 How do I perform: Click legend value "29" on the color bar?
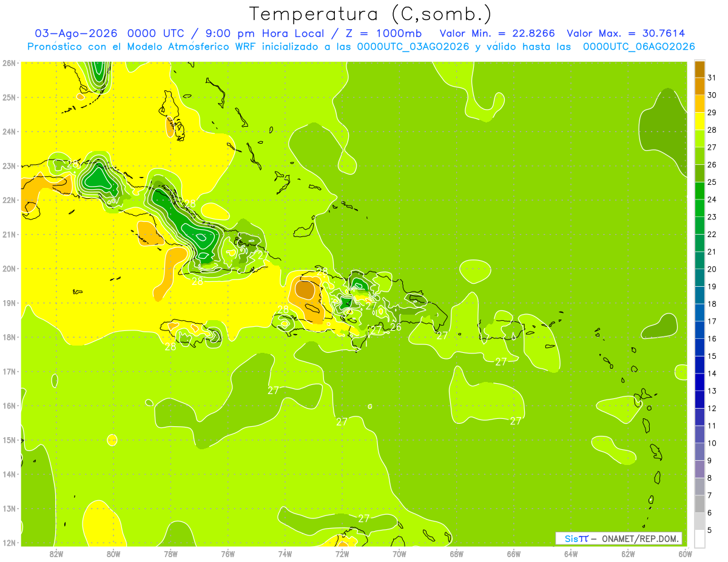click(x=712, y=113)
